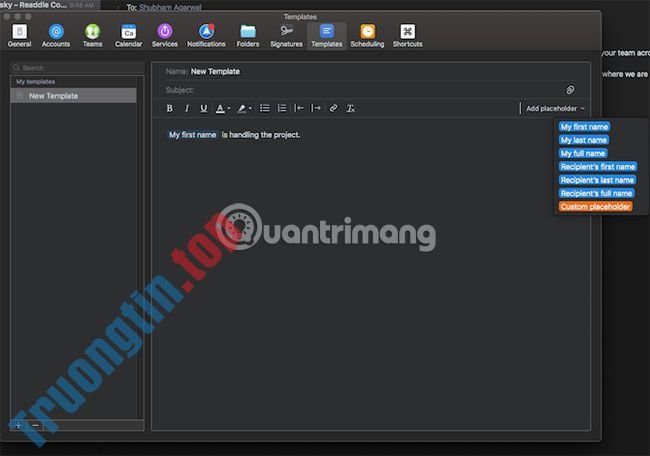650x456 pixels.
Task: Insert a bulleted list
Action: point(265,108)
